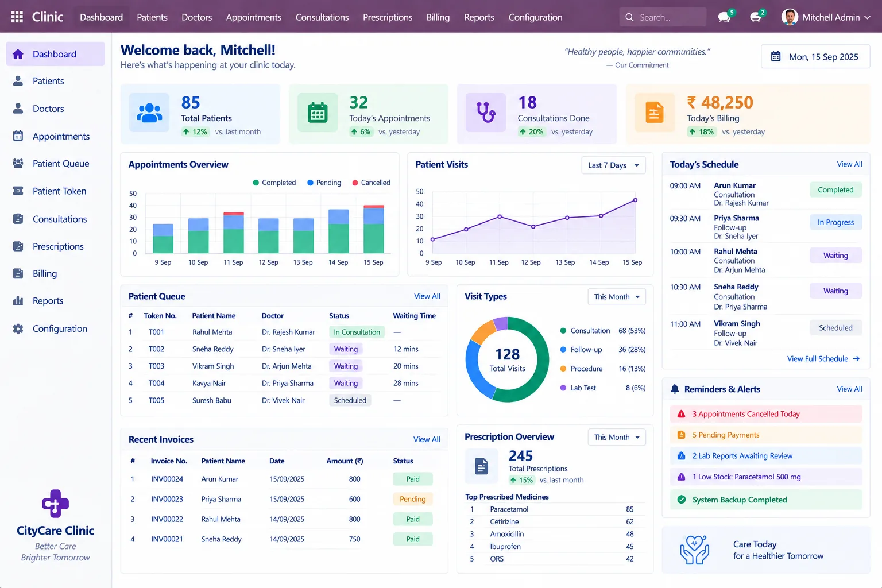Screen dimensions: 882x588
Task: Open the chat messages icon with badge 5
Action: point(725,17)
